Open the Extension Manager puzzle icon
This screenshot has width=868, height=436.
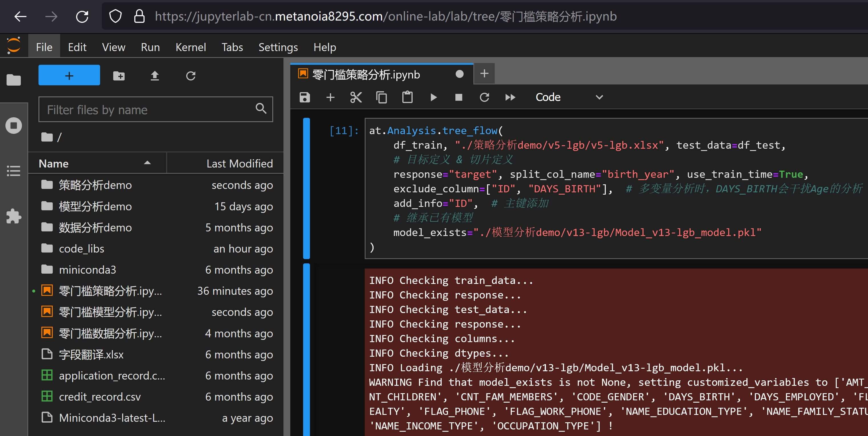point(13,216)
